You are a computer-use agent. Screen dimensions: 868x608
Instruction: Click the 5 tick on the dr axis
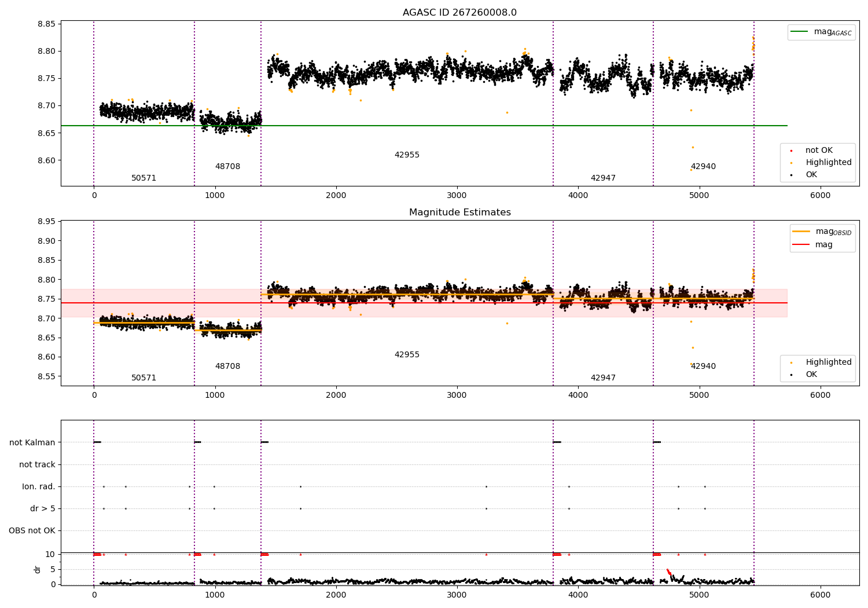click(53, 569)
